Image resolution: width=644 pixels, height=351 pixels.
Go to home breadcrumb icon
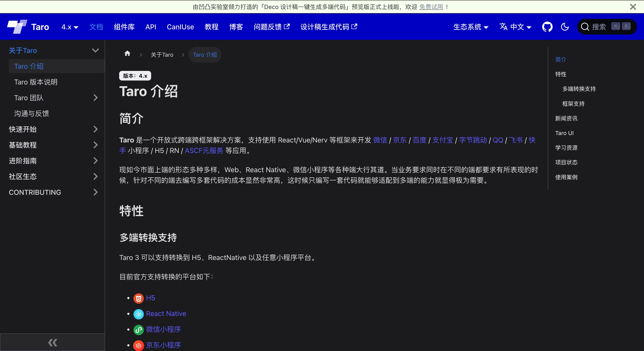pos(127,53)
